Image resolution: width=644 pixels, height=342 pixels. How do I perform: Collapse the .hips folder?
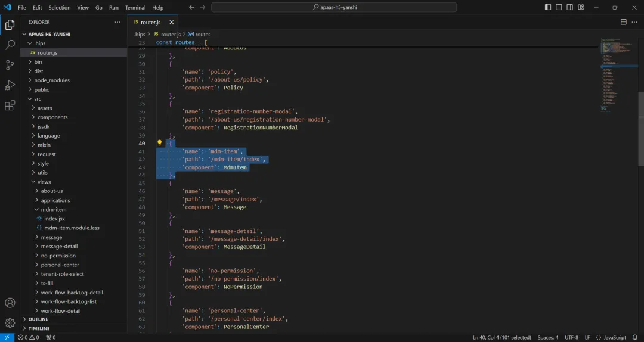[x=73, y=43]
